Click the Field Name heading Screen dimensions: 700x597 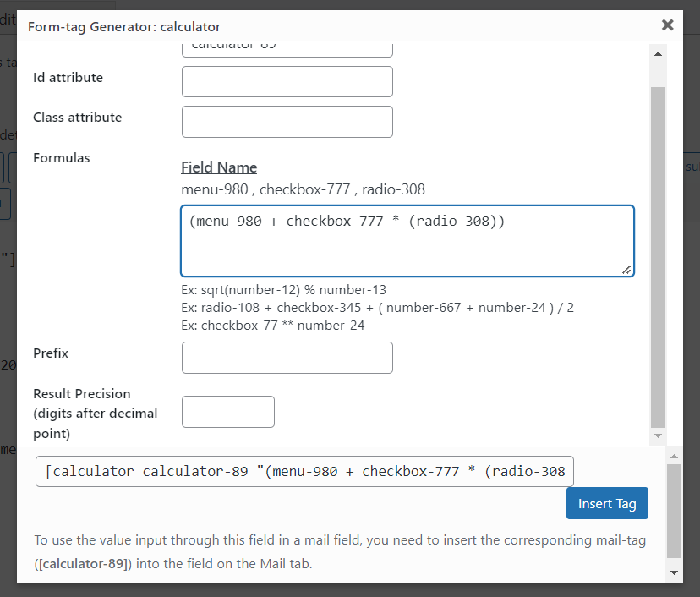click(x=219, y=167)
